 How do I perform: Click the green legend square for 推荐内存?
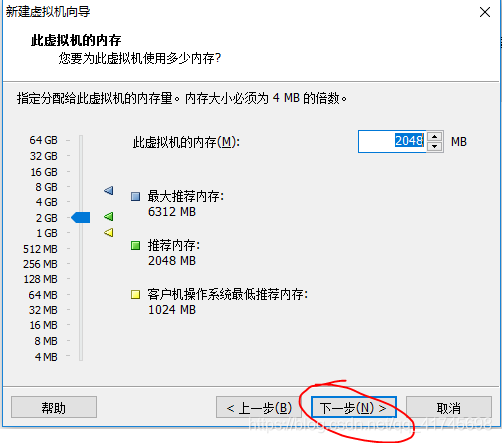pyautogui.click(x=135, y=246)
